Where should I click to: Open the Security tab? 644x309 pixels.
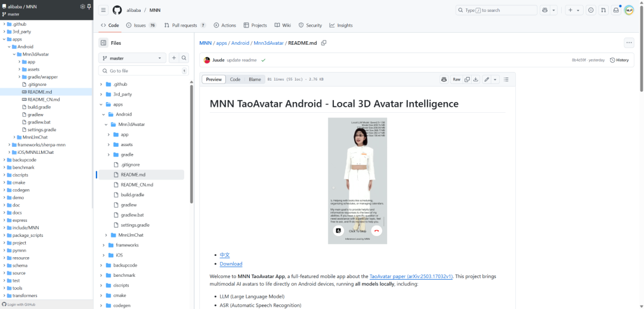pos(310,25)
